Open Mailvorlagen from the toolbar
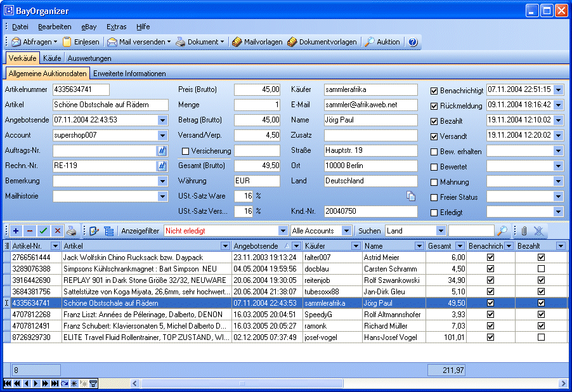The image size is (572, 392). 257,42
